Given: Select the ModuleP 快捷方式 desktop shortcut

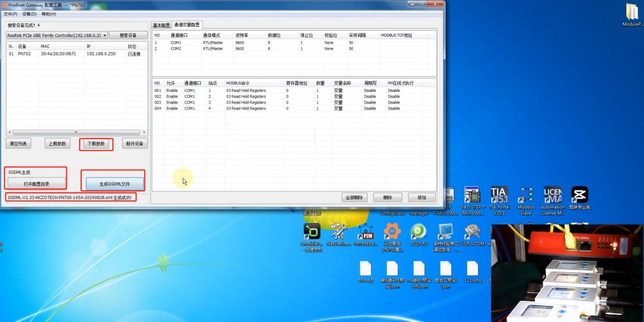Looking at the screenshot, I should pos(312,238).
